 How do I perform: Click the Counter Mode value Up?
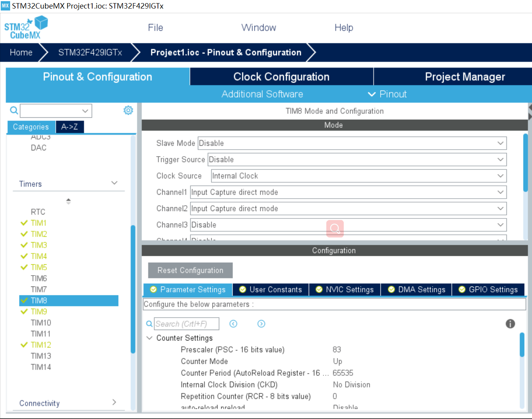[x=338, y=361]
